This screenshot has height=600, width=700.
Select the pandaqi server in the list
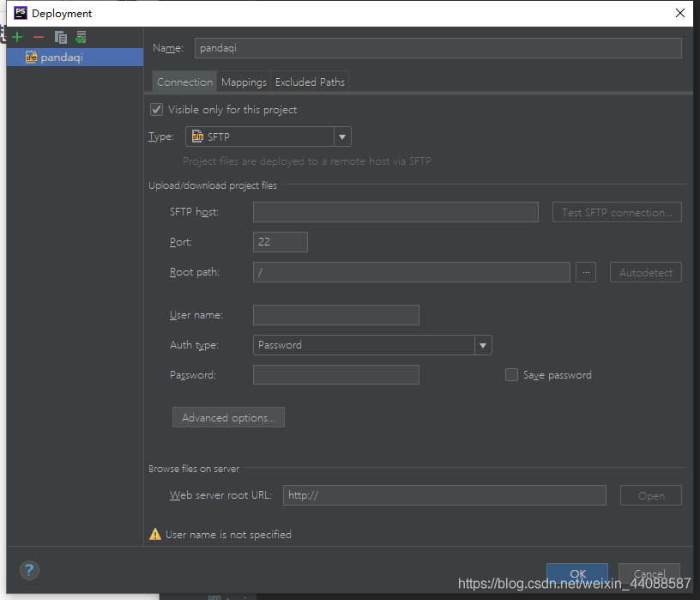pyautogui.click(x=61, y=58)
